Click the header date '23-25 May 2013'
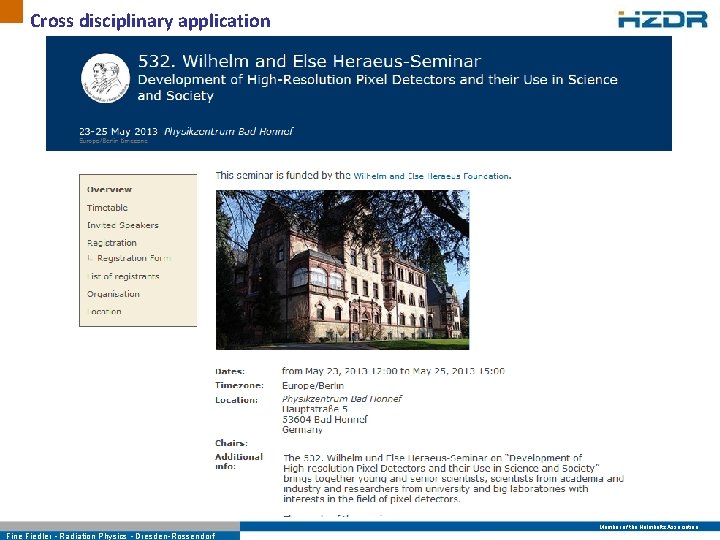The image size is (720, 540). click(118, 131)
